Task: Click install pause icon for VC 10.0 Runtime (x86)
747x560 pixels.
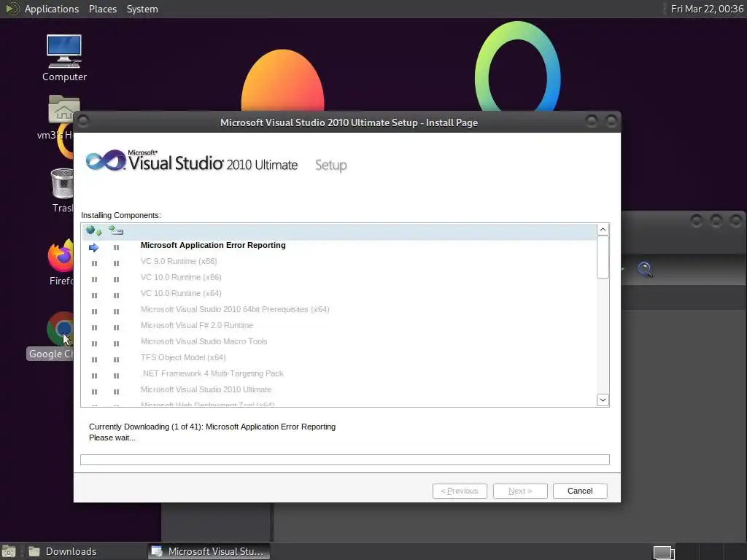Action: point(116,279)
